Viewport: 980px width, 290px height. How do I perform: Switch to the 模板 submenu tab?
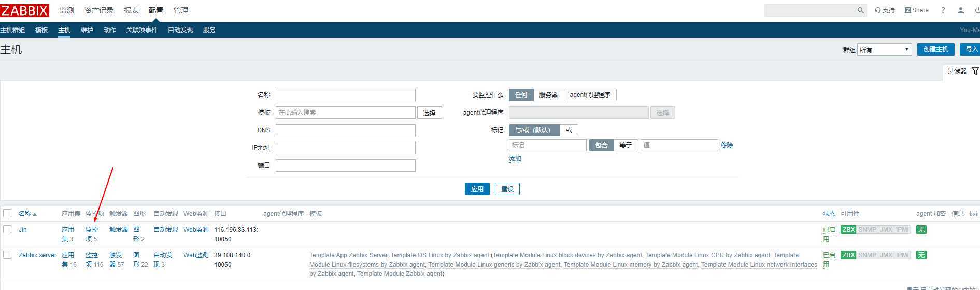pyautogui.click(x=41, y=30)
